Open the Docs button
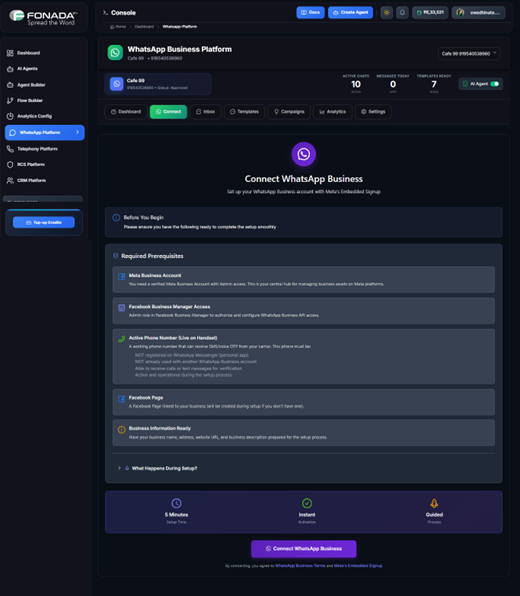Image resolution: width=520 pixels, height=596 pixels. click(x=310, y=13)
